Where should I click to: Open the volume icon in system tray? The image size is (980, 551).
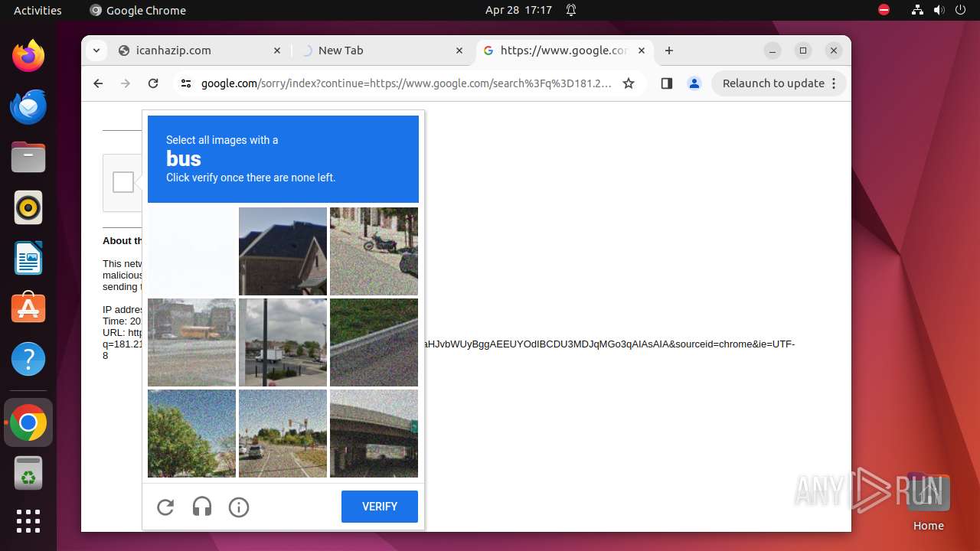(x=939, y=10)
